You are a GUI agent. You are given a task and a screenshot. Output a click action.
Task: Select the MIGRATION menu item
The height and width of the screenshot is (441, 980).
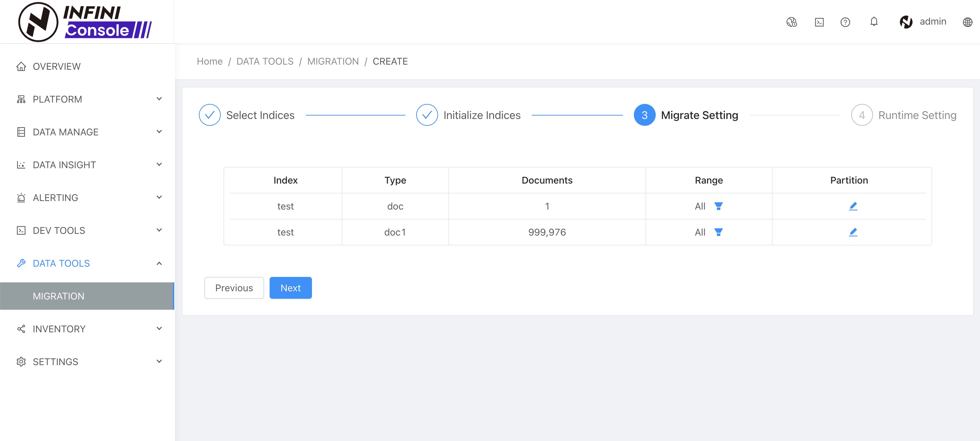coord(58,296)
